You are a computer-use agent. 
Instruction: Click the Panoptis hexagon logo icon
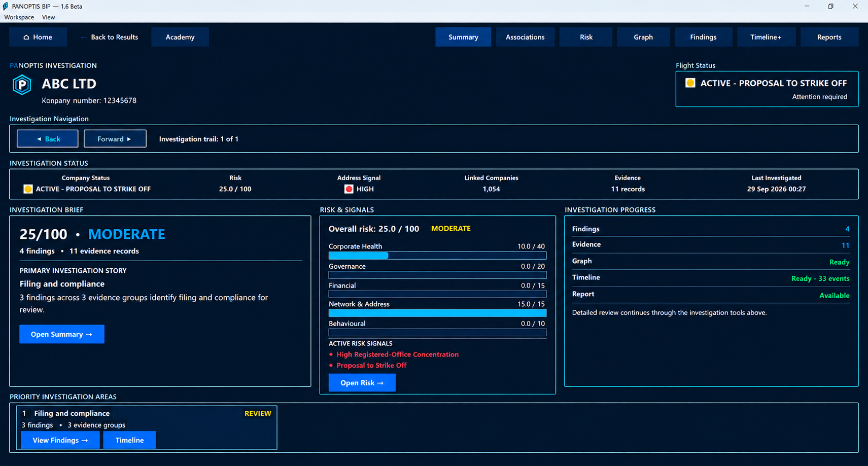[22, 85]
